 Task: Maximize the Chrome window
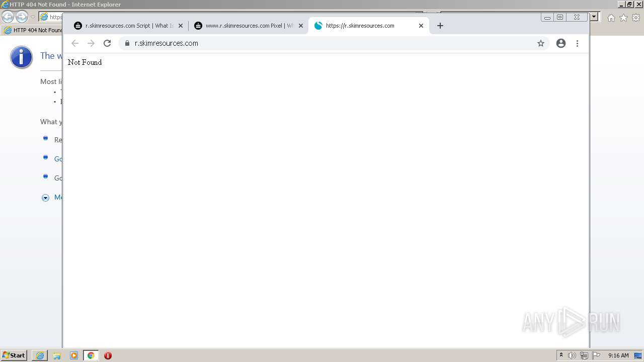560,17
